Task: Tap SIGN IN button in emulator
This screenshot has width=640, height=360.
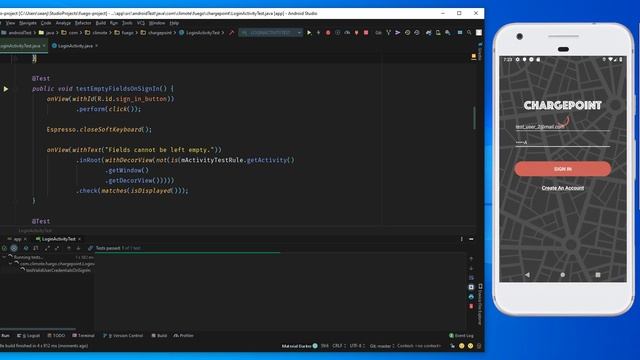Action: [x=562, y=169]
